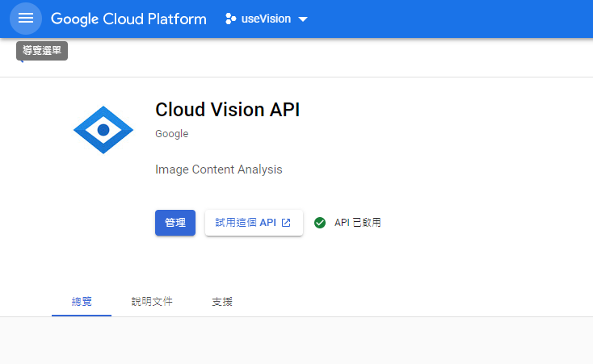Image resolution: width=593 pixels, height=364 pixels.
Task: Click the Google publisher label
Action: [x=172, y=134]
